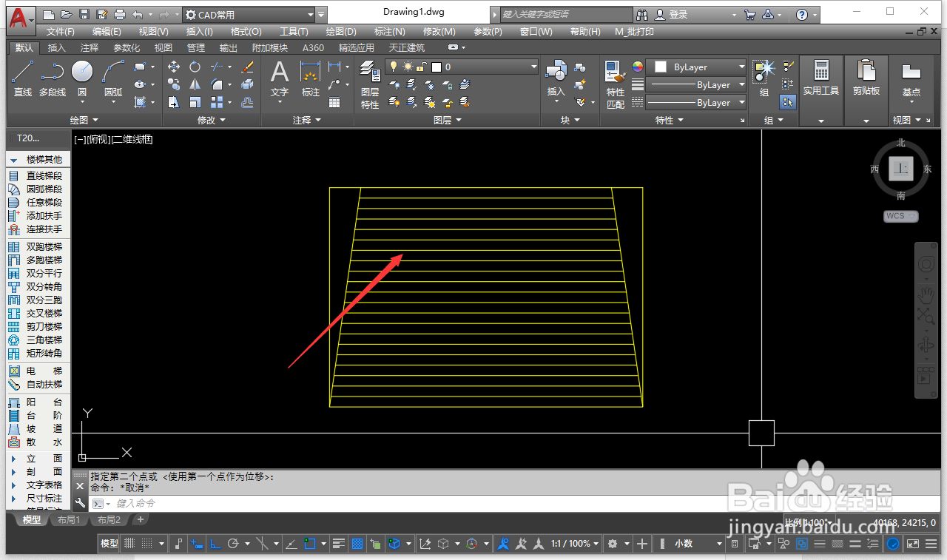947x560 pixels.
Task: Toggle the layer on/off lightbulb icon
Action: click(x=394, y=67)
